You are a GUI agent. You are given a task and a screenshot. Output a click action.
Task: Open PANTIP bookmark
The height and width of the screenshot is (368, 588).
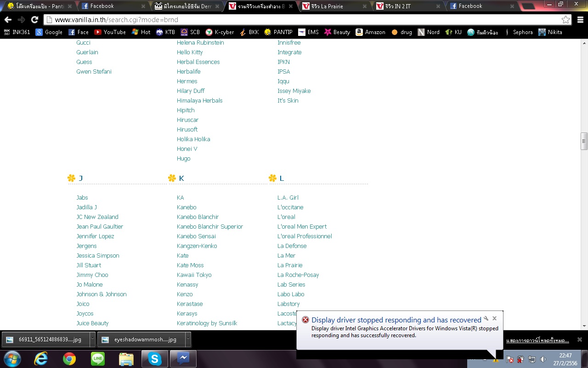point(278,32)
